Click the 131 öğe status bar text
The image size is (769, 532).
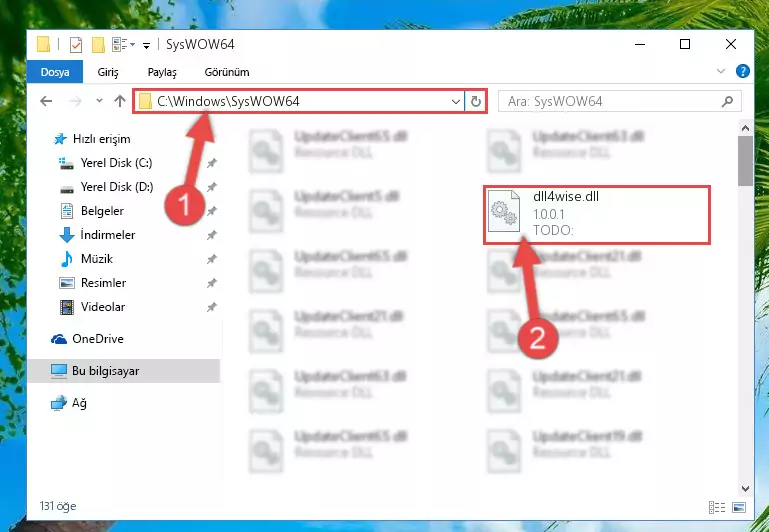pyautogui.click(x=58, y=506)
